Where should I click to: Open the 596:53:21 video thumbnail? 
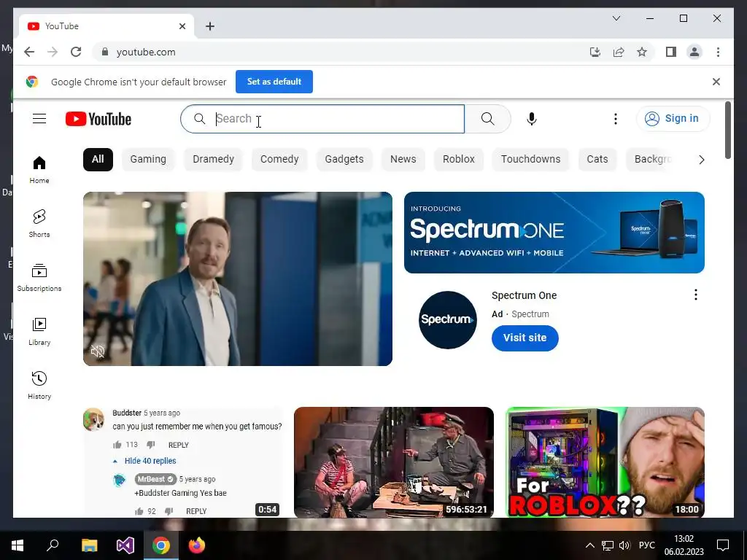point(393,462)
